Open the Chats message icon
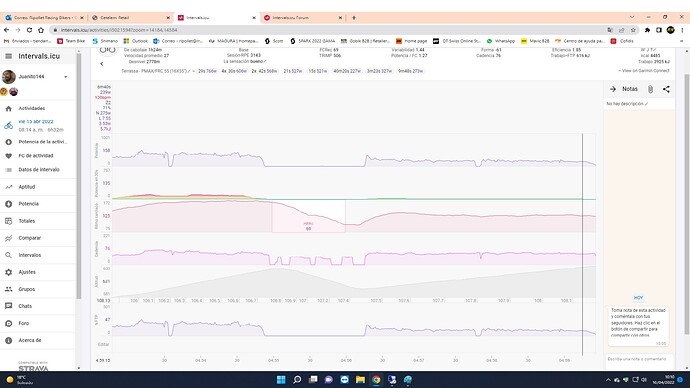Viewport: 690px width, 388px height. click(8, 306)
